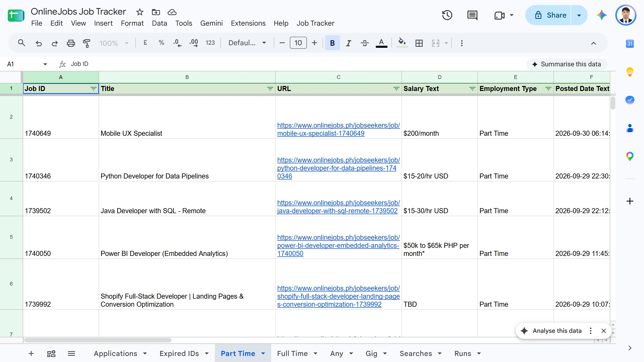
Task: Click the Redo arrow icon
Action: click(x=55, y=43)
